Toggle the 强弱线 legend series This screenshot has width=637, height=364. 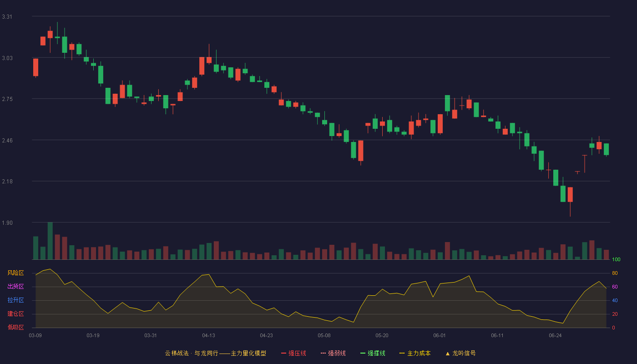coord(333,353)
